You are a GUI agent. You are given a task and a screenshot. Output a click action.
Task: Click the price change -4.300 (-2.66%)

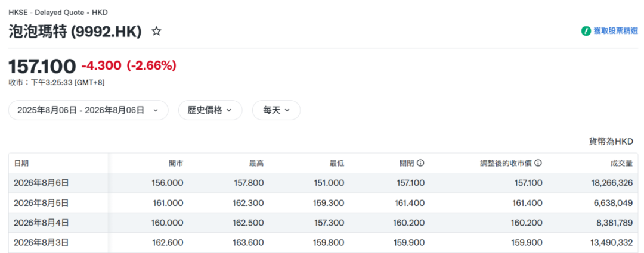(x=129, y=65)
